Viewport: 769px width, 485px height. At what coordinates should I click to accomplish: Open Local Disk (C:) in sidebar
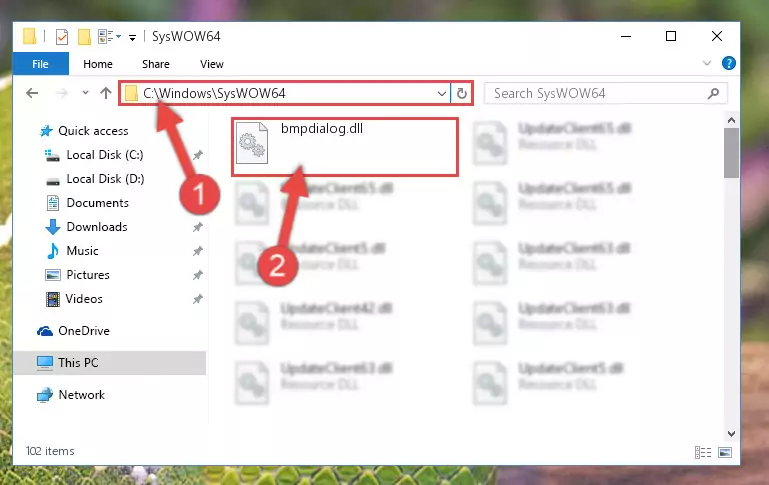point(104,155)
